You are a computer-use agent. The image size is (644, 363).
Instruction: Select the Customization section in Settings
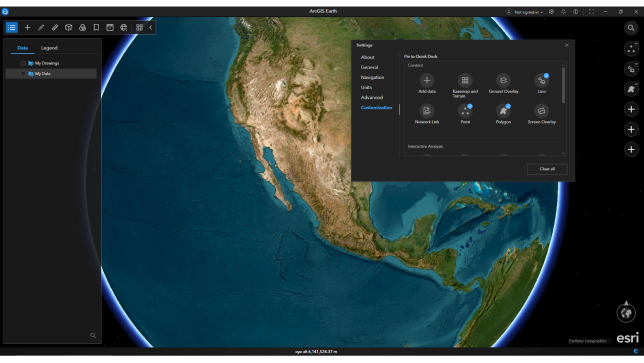coord(376,108)
